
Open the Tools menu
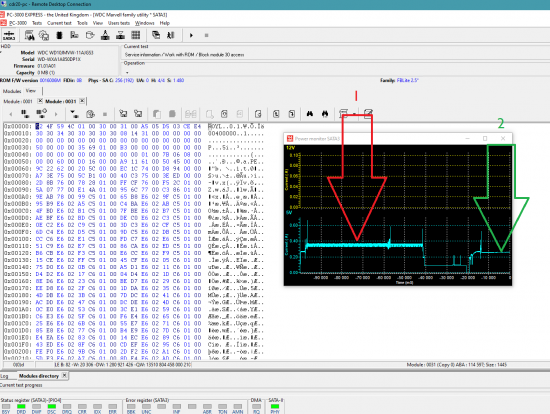pos(82,23)
